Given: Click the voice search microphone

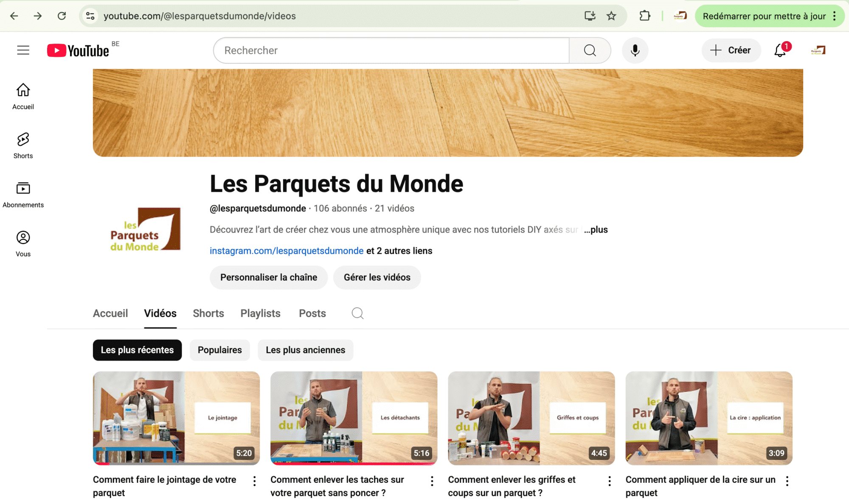Looking at the screenshot, I should point(635,50).
